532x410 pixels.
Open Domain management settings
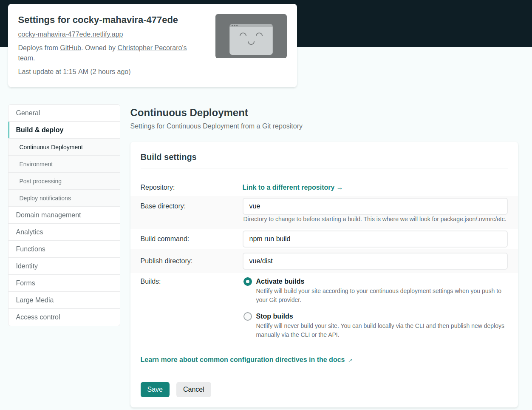[48, 215]
